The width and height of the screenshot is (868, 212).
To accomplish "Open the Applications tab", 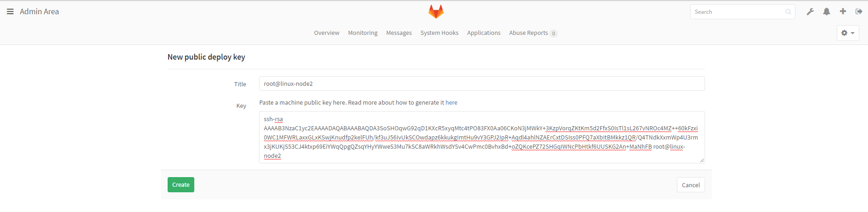I will click(484, 33).
